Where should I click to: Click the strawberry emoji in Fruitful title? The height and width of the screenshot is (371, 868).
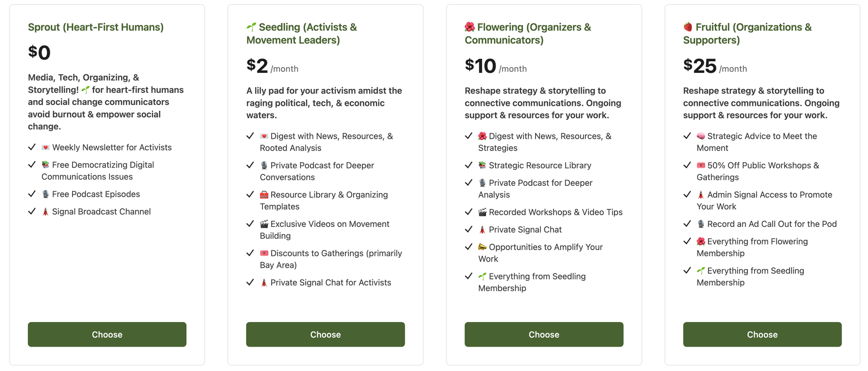[x=688, y=27]
